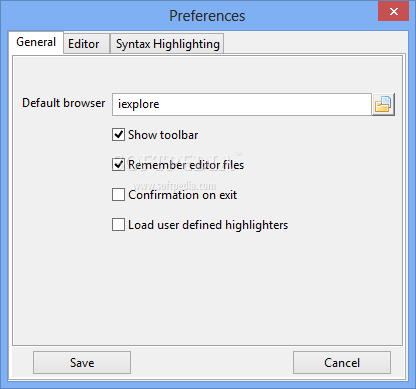
Task: Open the browse folder icon for default browser
Action: [x=383, y=105]
